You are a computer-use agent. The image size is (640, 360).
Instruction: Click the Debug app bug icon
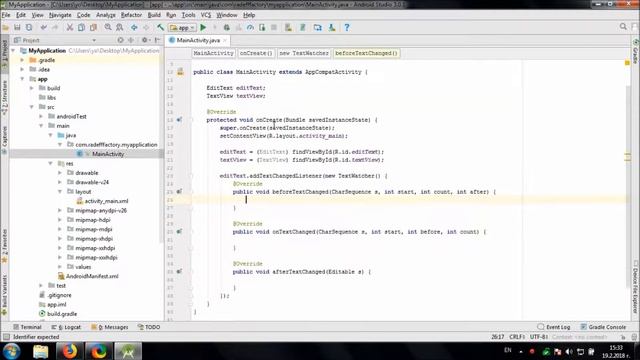[227, 27]
